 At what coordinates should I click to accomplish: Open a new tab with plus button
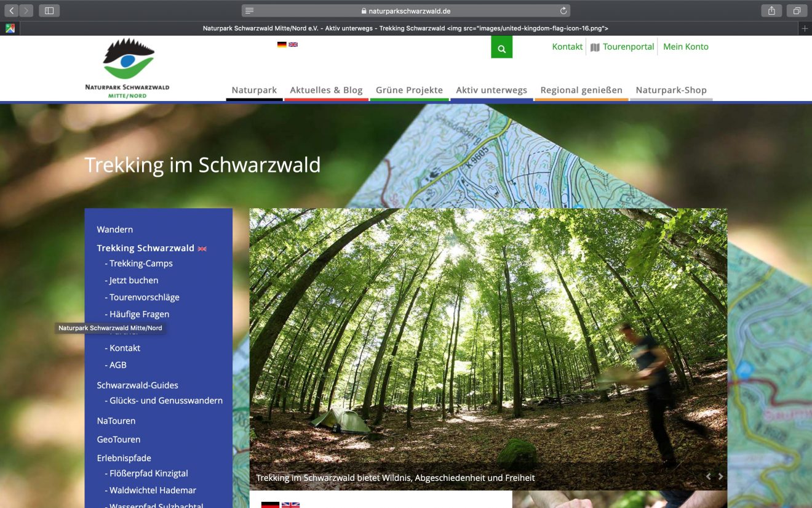805,28
